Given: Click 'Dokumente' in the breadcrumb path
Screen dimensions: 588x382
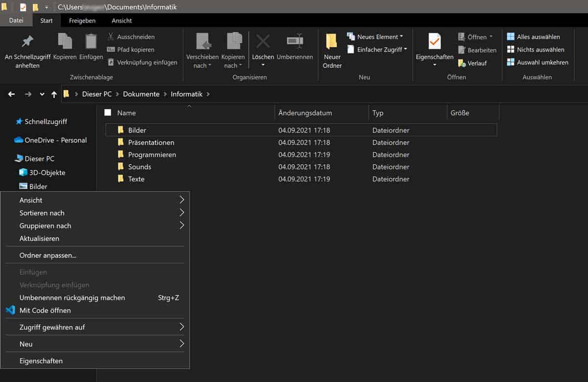Looking at the screenshot, I should pyautogui.click(x=141, y=94).
